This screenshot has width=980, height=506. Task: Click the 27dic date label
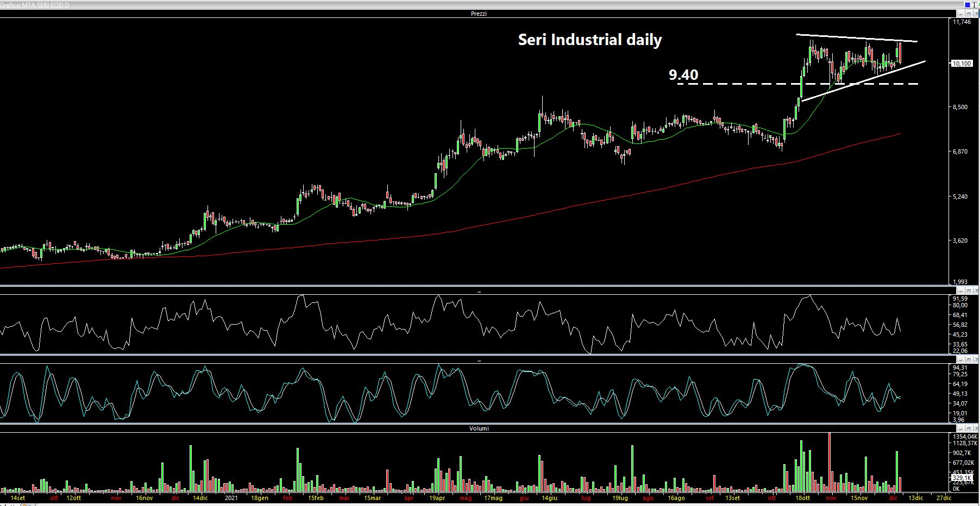[944, 498]
